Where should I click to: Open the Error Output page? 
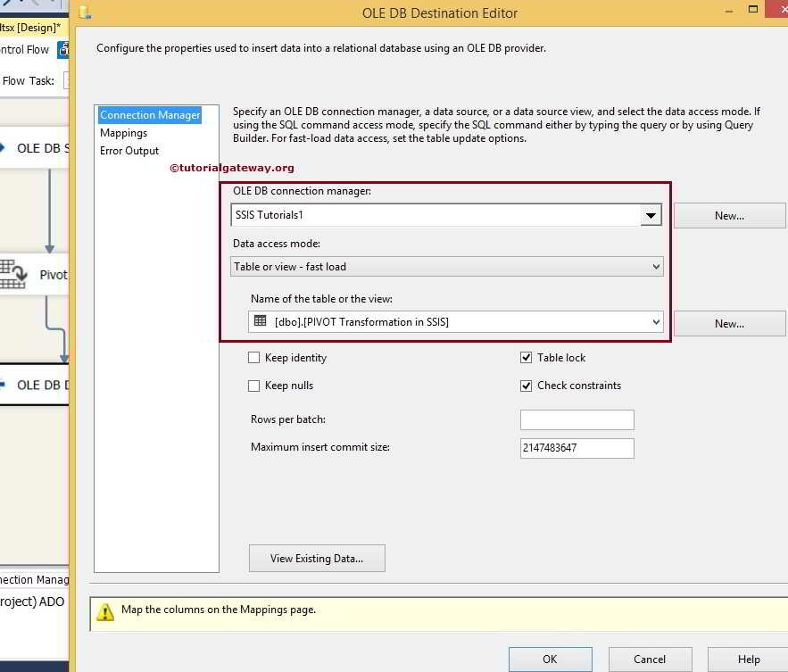tap(129, 151)
